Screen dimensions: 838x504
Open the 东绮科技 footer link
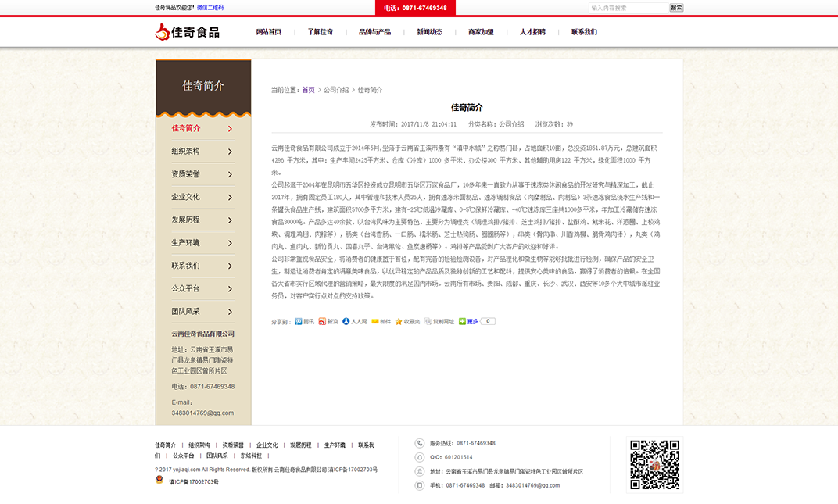(x=251, y=456)
